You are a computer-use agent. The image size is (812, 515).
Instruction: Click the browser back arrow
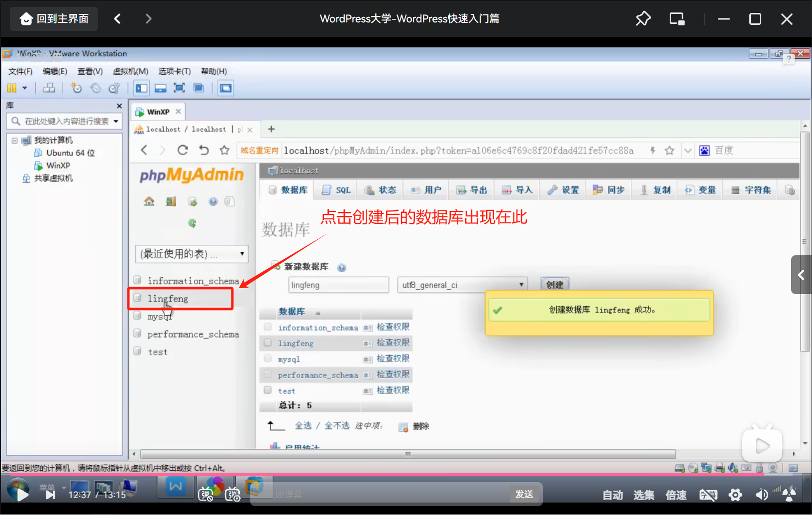pyautogui.click(x=144, y=150)
